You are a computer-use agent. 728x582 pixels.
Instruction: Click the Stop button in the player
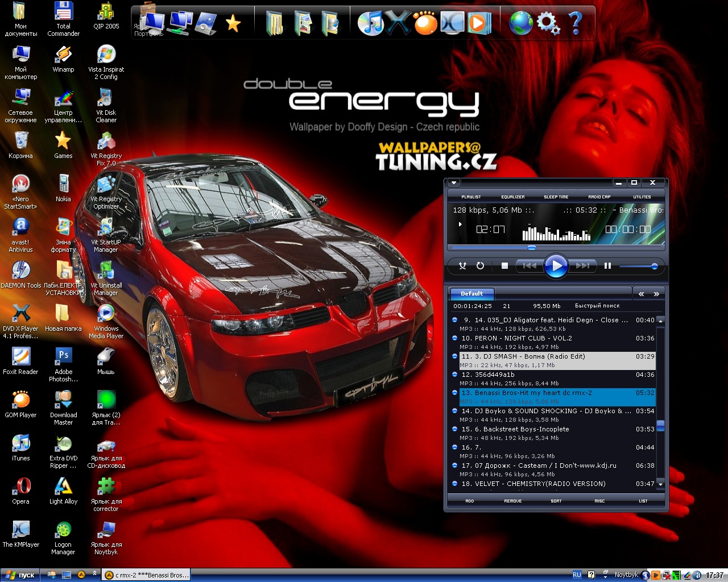(504, 266)
